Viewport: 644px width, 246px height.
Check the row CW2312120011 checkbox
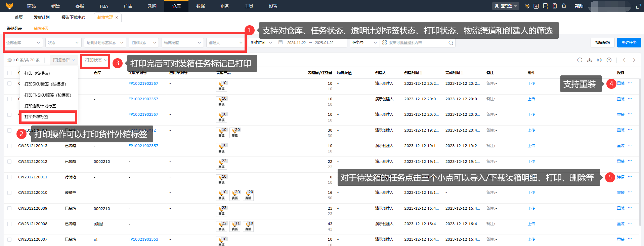pyautogui.click(x=9, y=177)
